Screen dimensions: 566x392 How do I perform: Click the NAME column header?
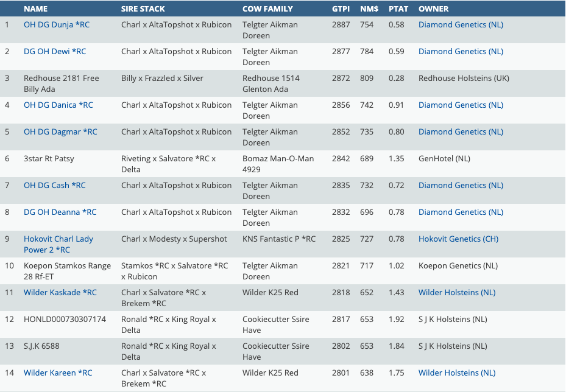[35, 9]
